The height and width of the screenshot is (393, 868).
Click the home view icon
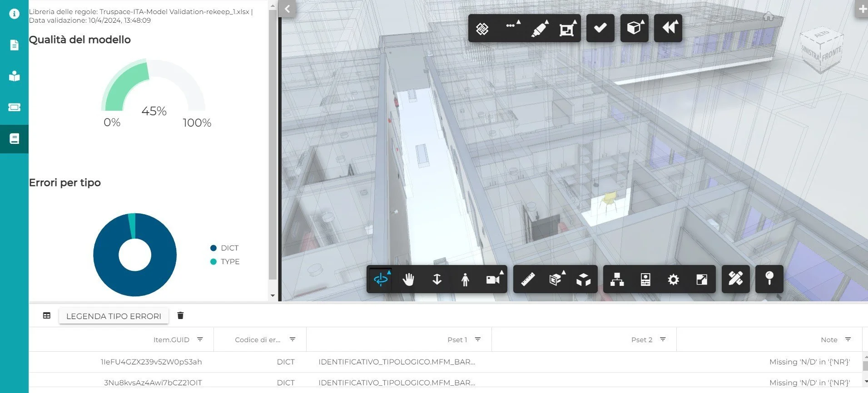pyautogui.click(x=768, y=17)
